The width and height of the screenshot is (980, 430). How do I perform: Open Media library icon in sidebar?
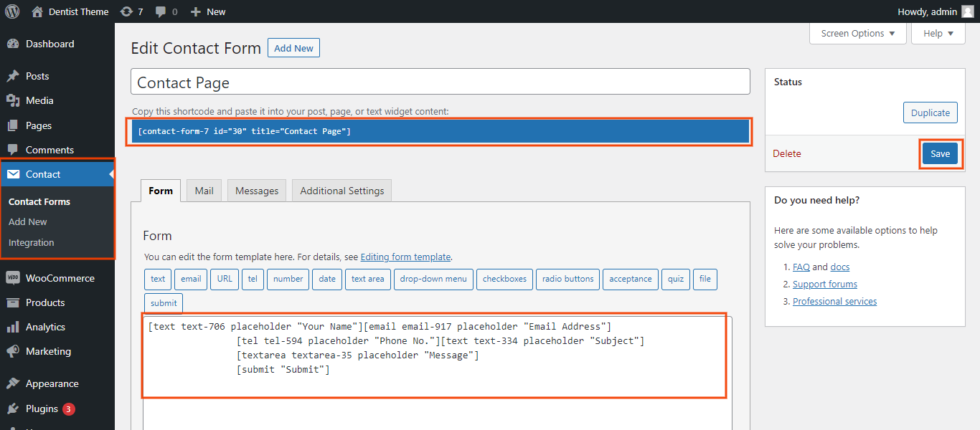point(13,100)
